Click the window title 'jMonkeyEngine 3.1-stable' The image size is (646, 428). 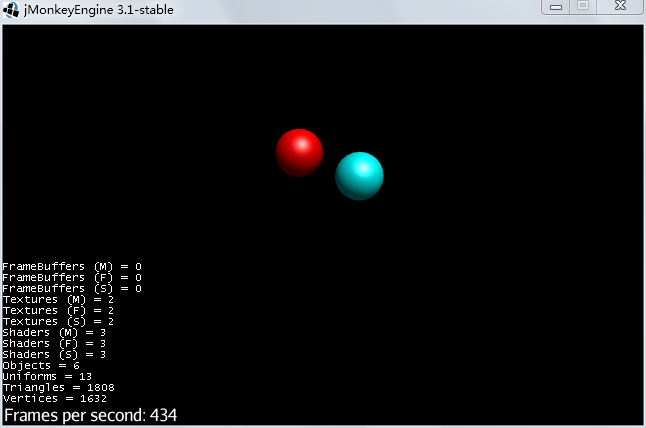point(98,10)
